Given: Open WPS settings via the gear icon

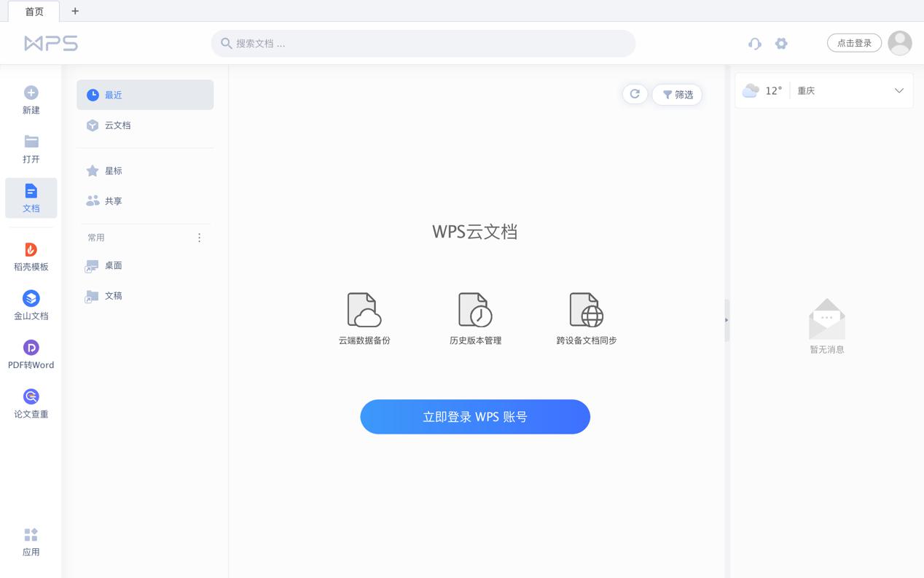Looking at the screenshot, I should click(781, 44).
